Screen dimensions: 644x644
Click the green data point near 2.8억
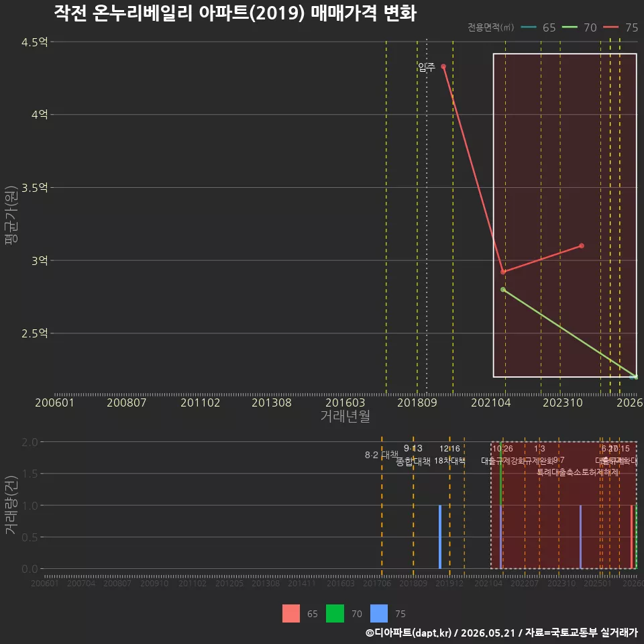pos(503,290)
